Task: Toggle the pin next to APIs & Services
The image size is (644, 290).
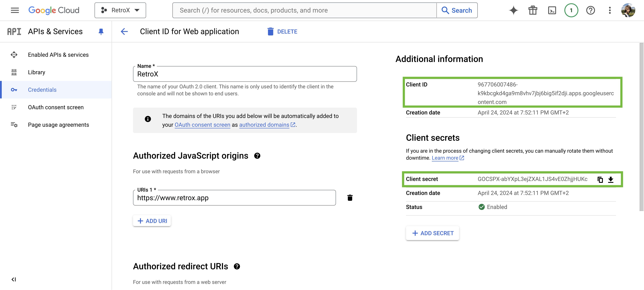Action: tap(101, 32)
